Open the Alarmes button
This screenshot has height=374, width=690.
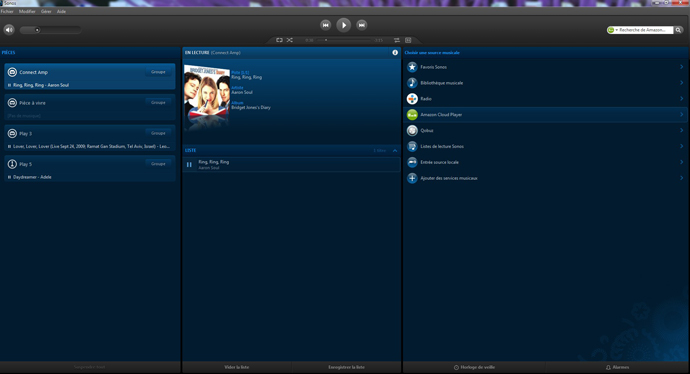pyautogui.click(x=618, y=367)
